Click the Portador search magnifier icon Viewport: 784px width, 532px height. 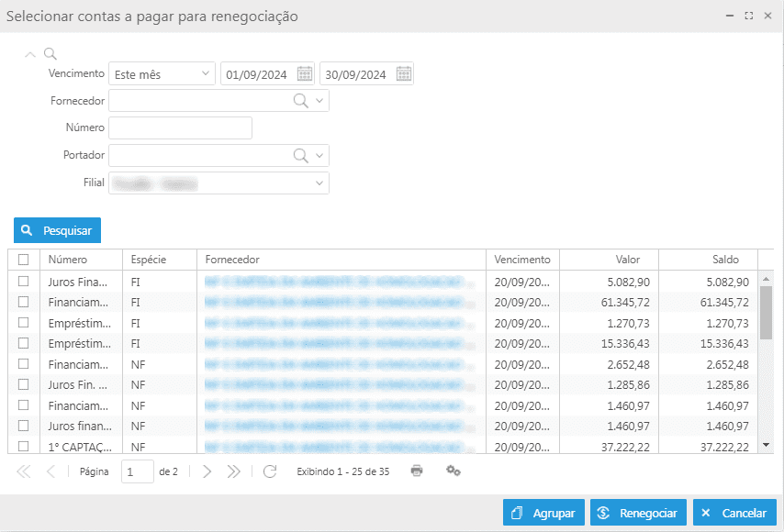(300, 156)
